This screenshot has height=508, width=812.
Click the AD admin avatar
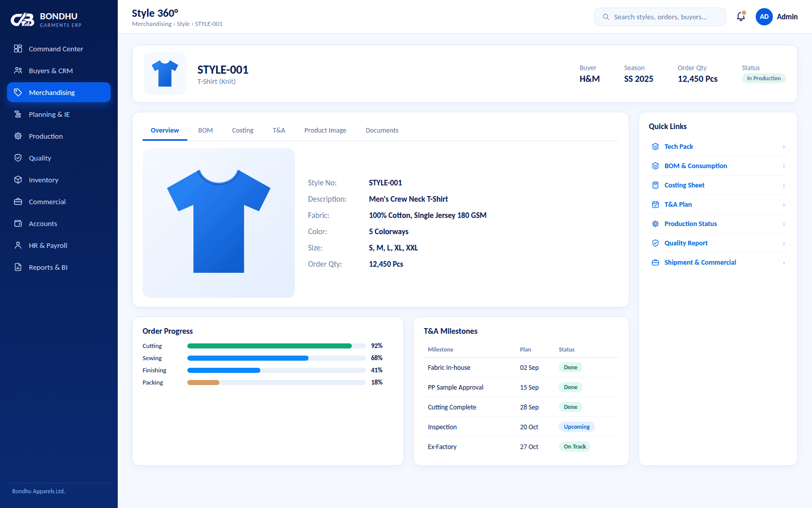coord(764,17)
